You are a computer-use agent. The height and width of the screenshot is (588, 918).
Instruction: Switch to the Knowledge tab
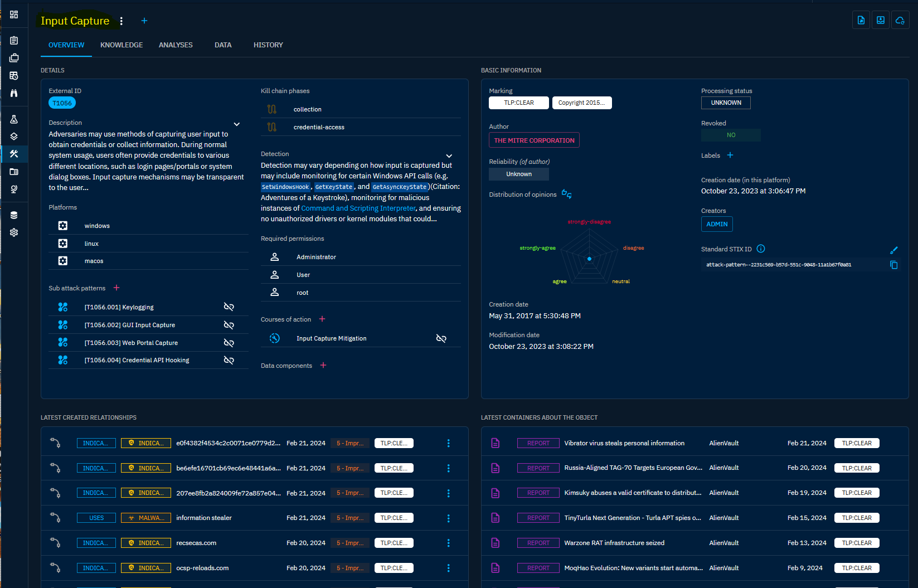122,45
